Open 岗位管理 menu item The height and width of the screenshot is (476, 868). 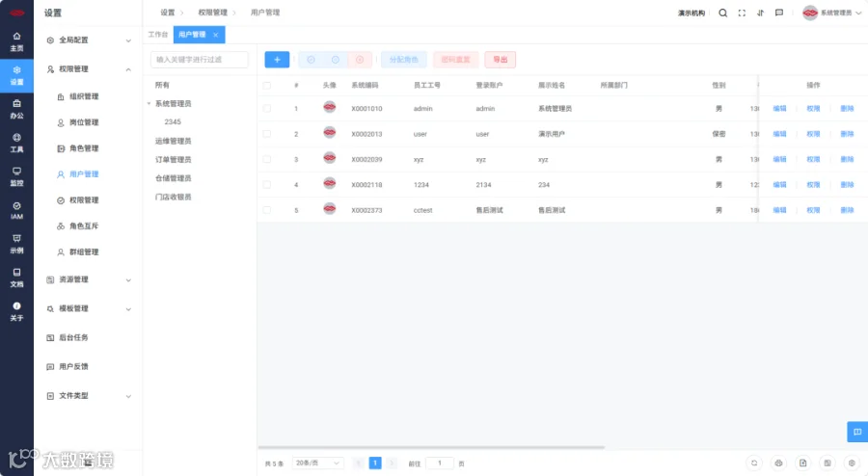[x=84, y=122]
